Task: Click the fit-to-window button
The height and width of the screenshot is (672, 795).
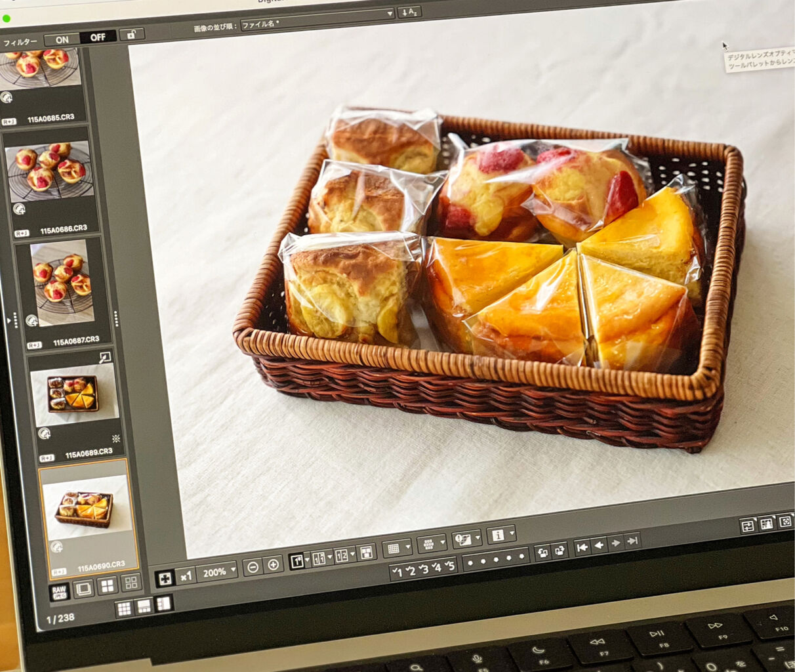Action: [x=165, y=578]
